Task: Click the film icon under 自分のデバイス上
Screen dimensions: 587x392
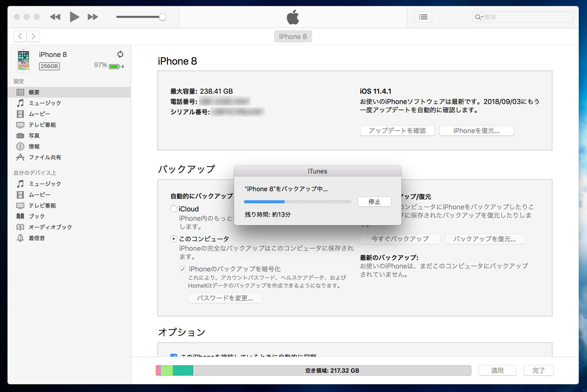Action: [20, 194]
